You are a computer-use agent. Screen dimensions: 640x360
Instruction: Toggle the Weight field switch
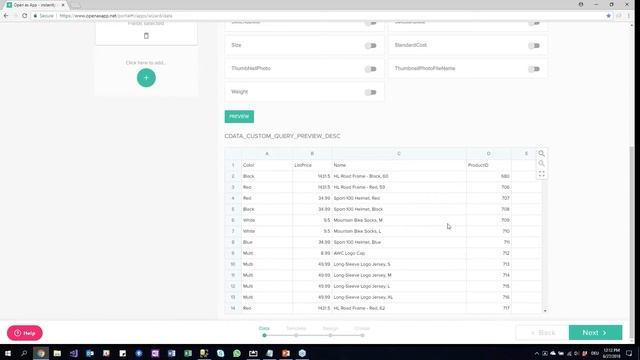click(x=371, y=92)
